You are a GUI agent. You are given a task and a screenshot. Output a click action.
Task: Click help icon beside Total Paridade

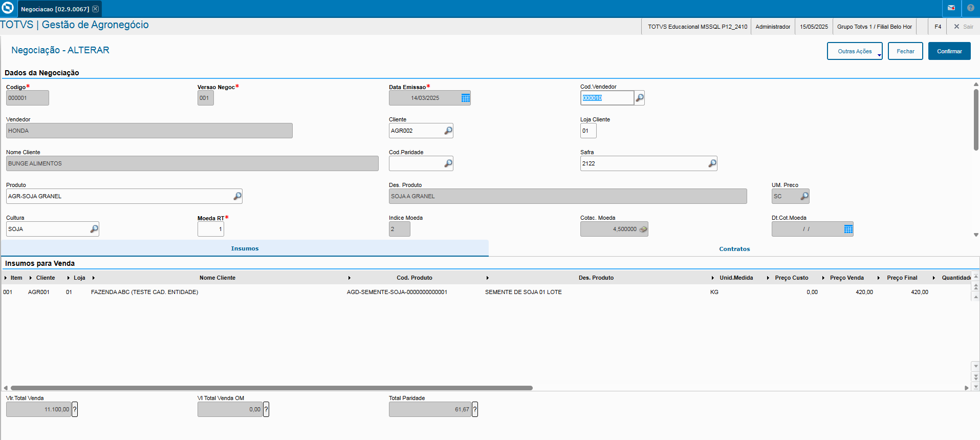coord(475,409)
